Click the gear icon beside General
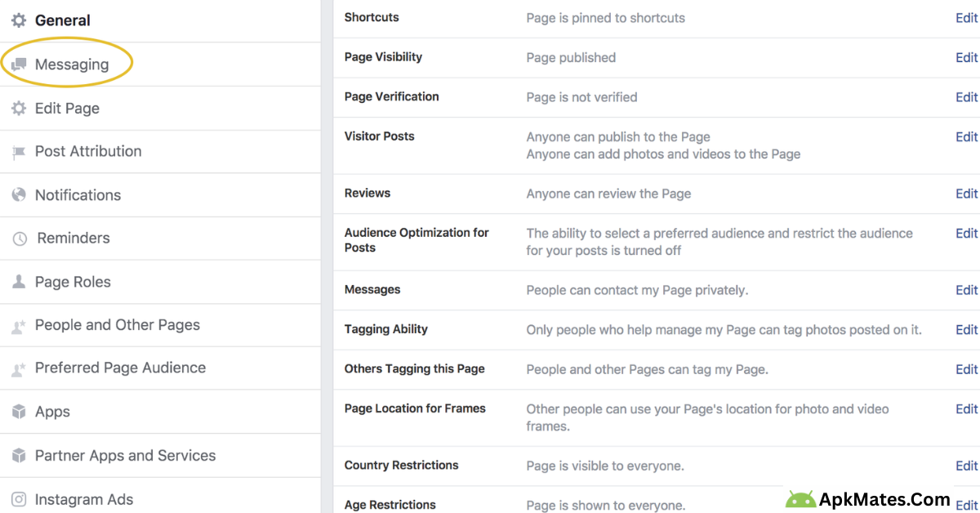The image size is (980, 513). (18, 20)
